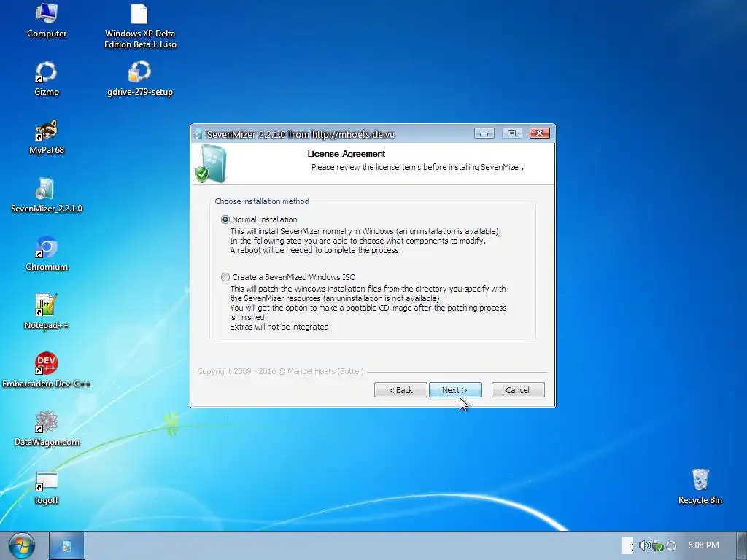Choose Create a SevenMized Windows ISO option
The width and height of the screenshot is (747, 560).
click(x=225, y=277)
